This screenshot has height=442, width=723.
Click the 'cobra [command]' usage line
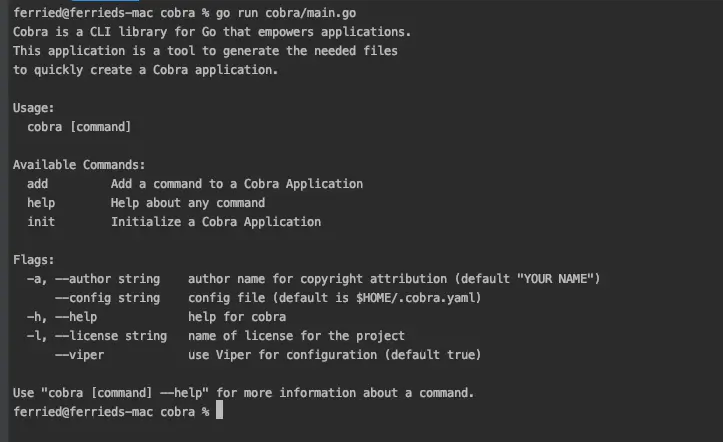tap(79, 127)
